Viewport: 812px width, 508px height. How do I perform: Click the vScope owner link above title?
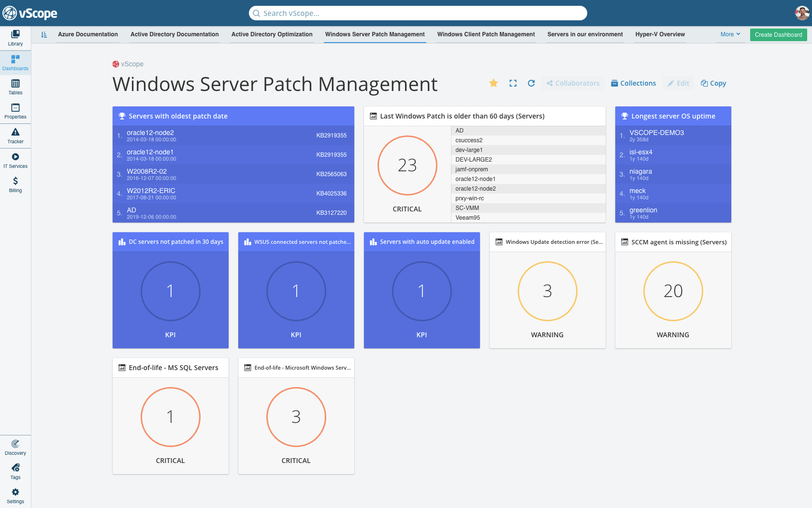[128, 64]
